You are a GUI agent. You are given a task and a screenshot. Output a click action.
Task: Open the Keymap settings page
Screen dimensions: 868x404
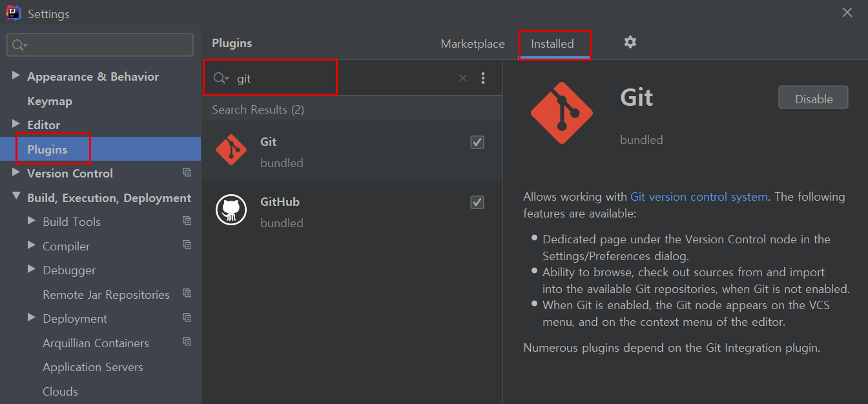[50, 101]
